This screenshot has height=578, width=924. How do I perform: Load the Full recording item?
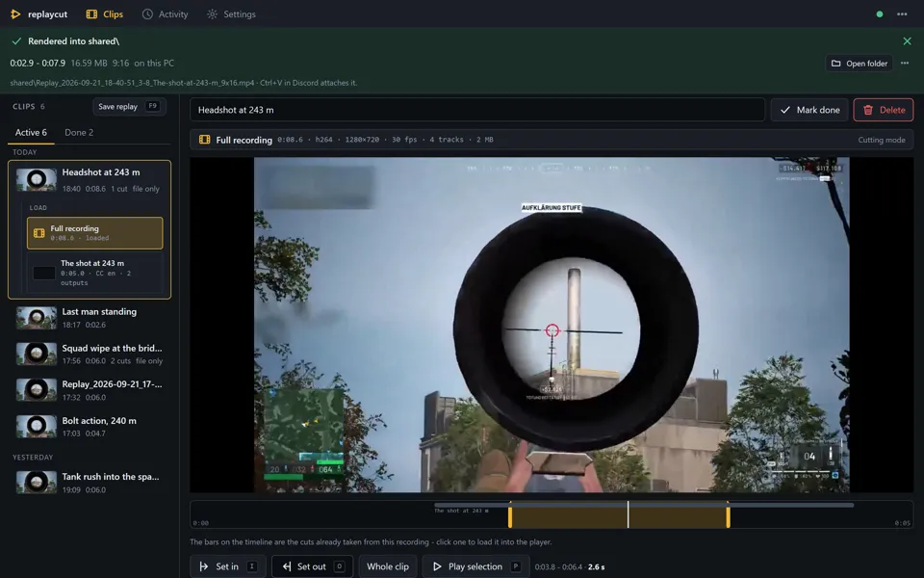(x=95, y=233)
